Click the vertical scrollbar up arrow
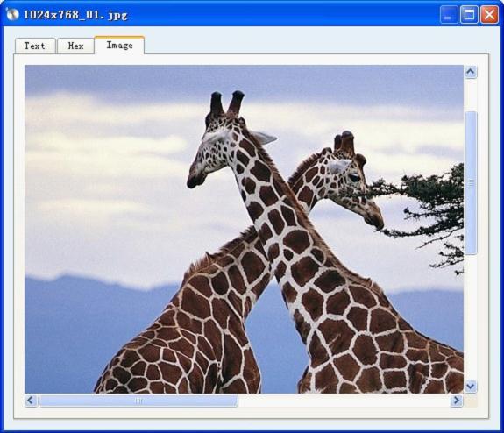 tap(471, 72)
